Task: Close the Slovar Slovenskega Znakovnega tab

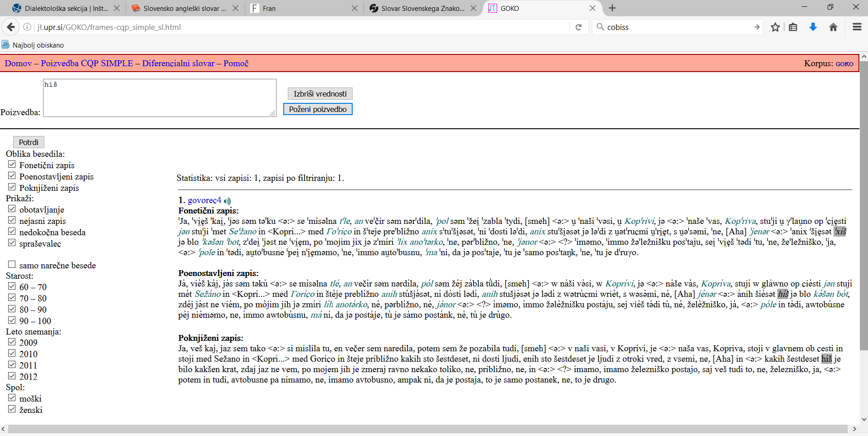Action: (473, 8)
